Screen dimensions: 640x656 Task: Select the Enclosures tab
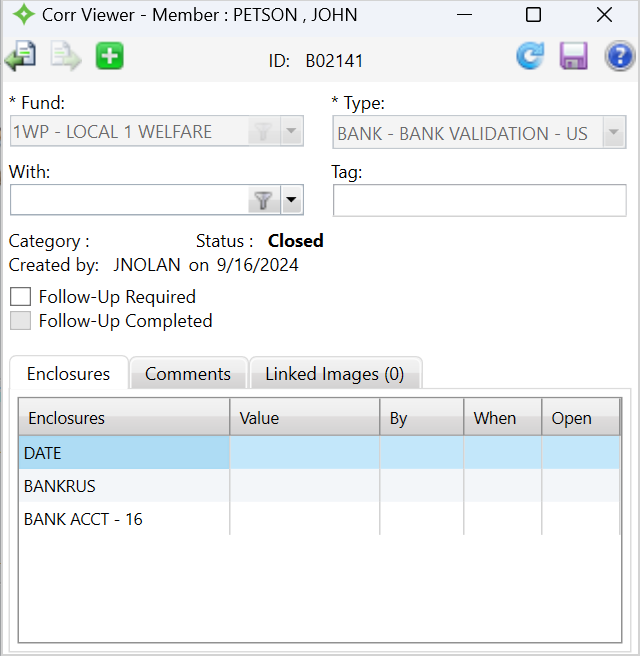pos(68,374)
